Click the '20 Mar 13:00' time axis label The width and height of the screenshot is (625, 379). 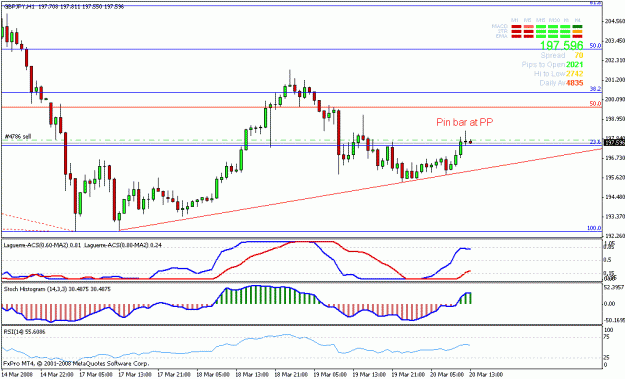pyautogui.click(x=485, y=375)
